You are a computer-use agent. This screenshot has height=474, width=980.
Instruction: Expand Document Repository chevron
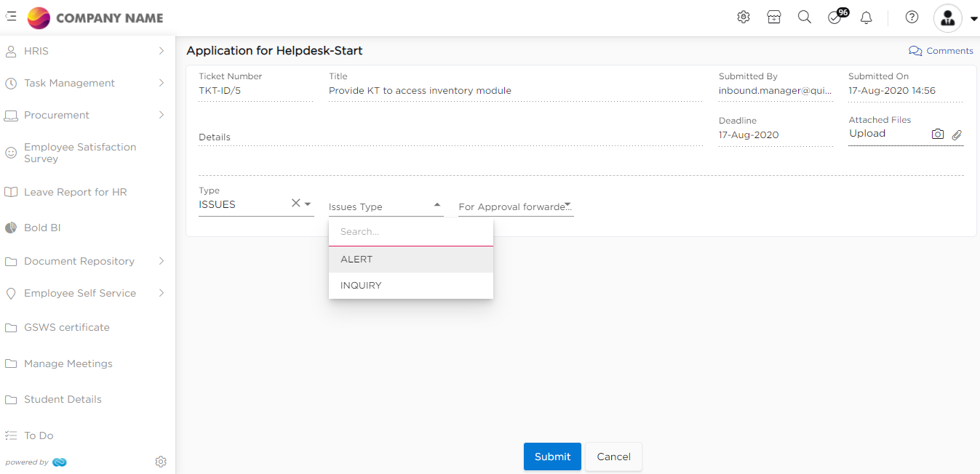[162, 261]
